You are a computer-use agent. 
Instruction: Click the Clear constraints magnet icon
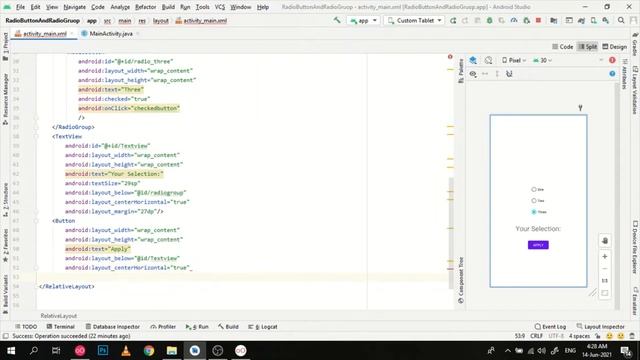[509, 74]
